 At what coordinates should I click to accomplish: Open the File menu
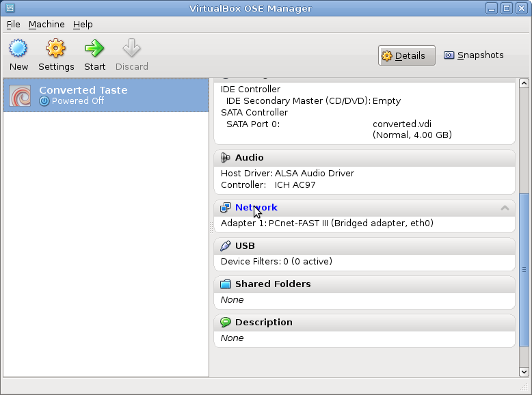13,25
